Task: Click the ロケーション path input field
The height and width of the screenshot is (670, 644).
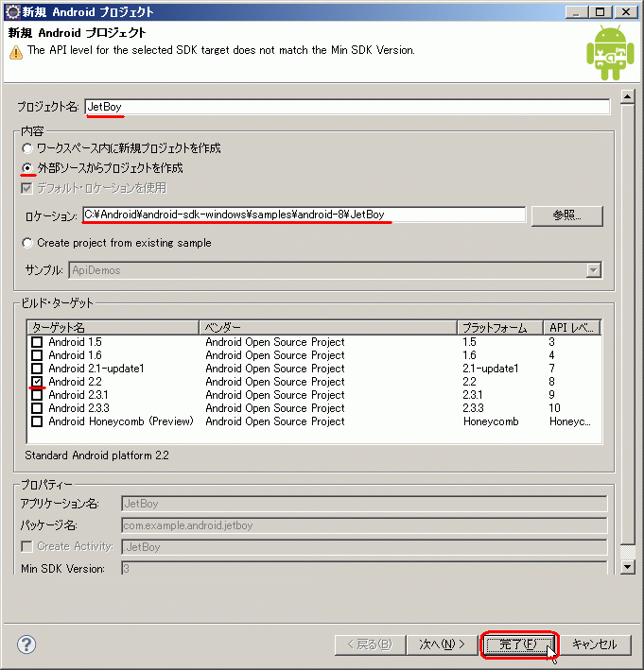Action: pyautogui.click(x=304, y=215)
